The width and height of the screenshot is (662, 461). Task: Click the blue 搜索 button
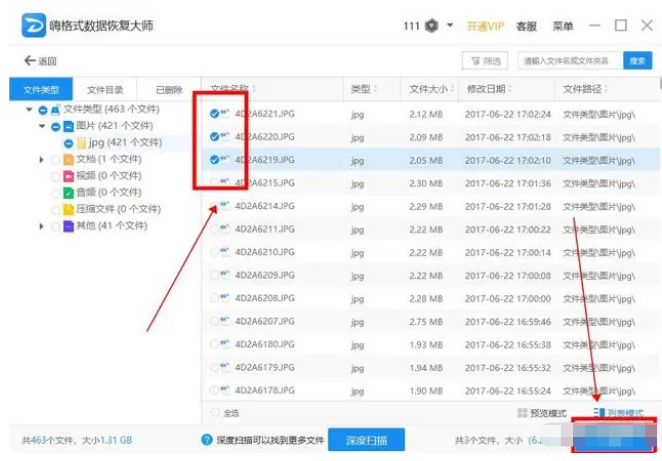638,61
